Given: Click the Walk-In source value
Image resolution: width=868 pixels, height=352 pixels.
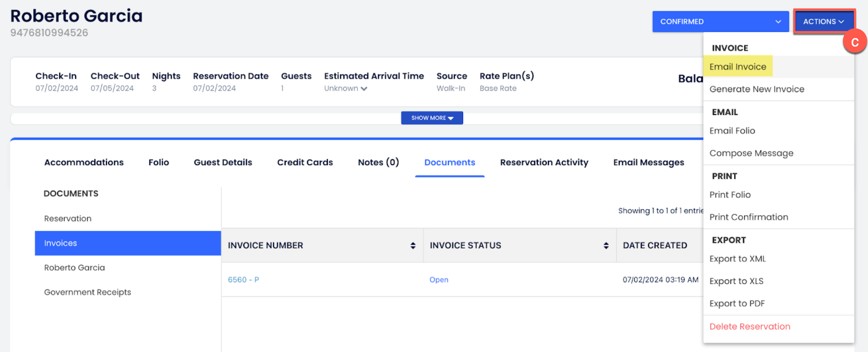Looking at the screenshot, I should click(x=451, y=88).
